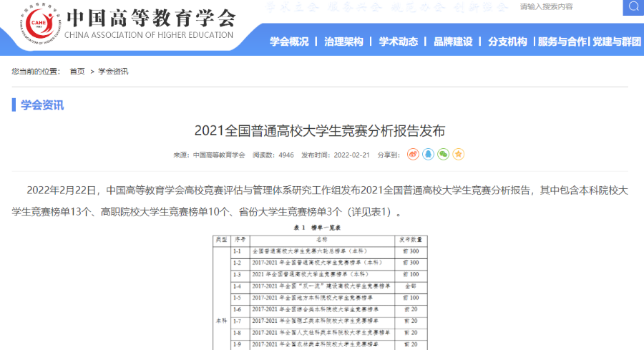This screenshot has width=644, height=350.
Task: Share article to Weibo
Action: click(413, 154)
